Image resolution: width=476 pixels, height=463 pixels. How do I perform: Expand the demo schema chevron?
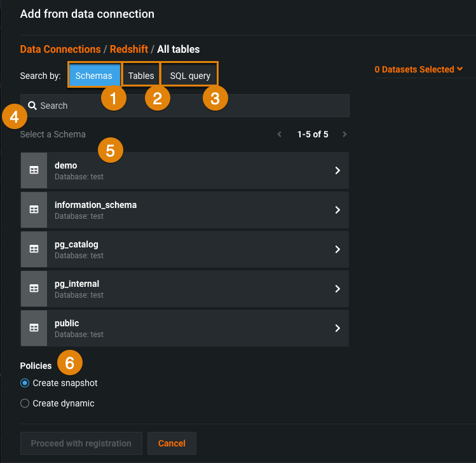[337, 170]
